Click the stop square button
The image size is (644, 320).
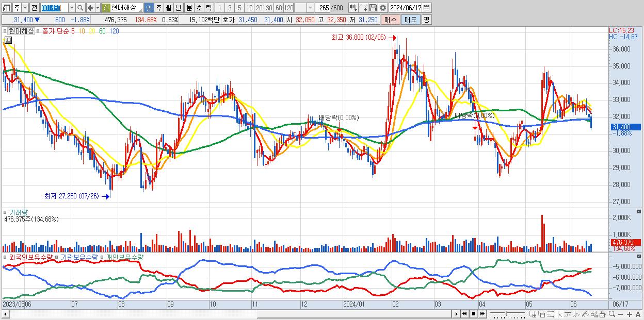tap(473, 314)
